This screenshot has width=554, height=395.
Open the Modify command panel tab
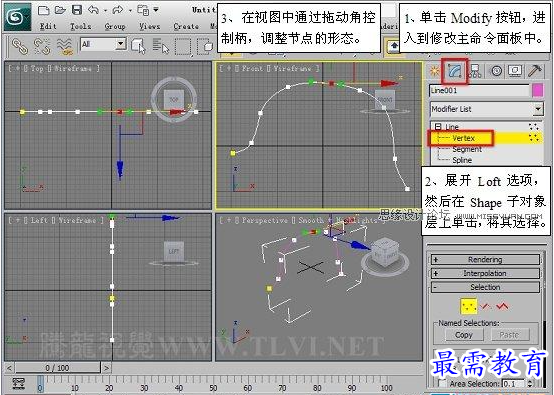[x=454, y=71]
